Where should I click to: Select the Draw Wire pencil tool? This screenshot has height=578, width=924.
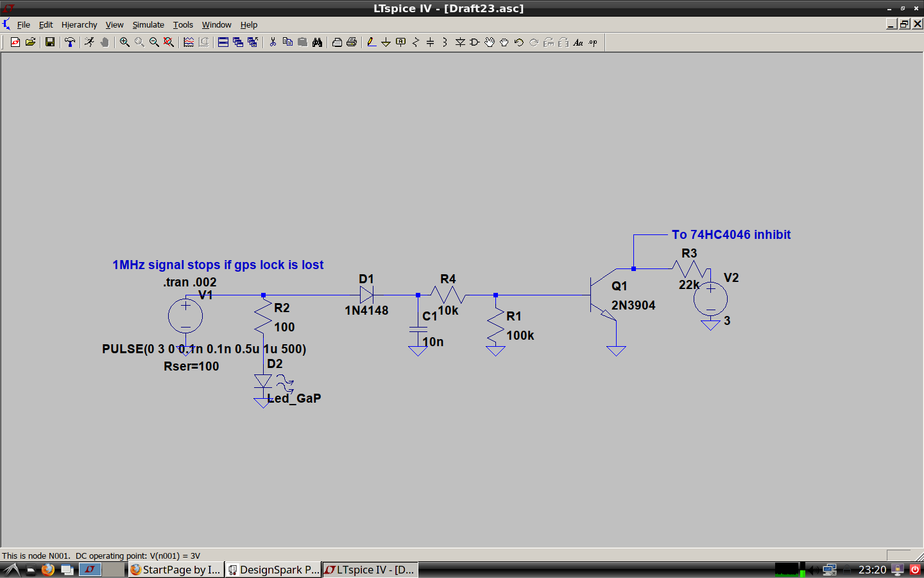tap(372, 42)
